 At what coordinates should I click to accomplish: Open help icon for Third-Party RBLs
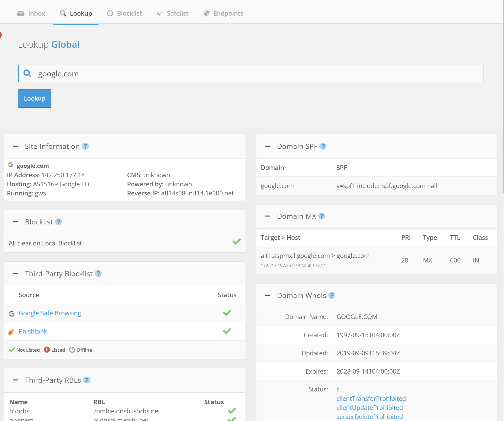87,380
